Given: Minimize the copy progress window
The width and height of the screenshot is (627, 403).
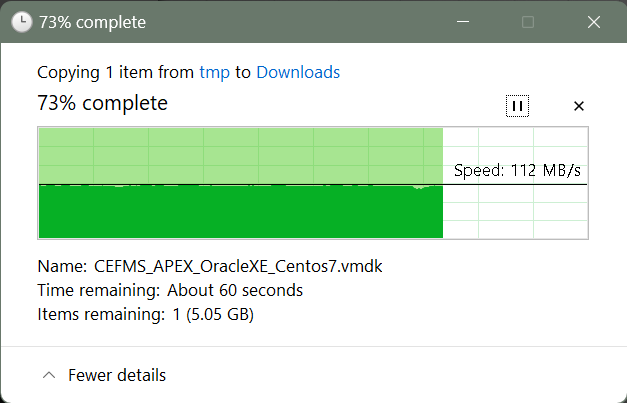Looking at the screenshot, I should pos(463,22).
